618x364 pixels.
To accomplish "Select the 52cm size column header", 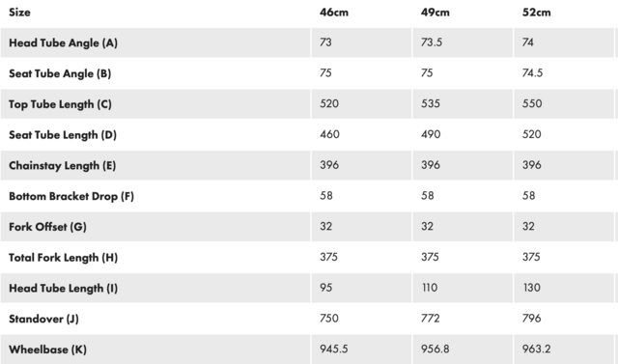I will tap(537, 13).
